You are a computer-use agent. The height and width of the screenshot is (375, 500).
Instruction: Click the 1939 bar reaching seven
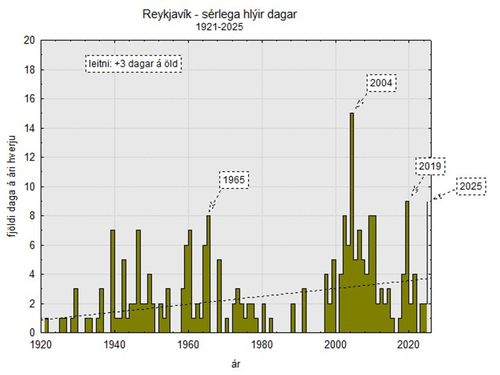(113, 281)
